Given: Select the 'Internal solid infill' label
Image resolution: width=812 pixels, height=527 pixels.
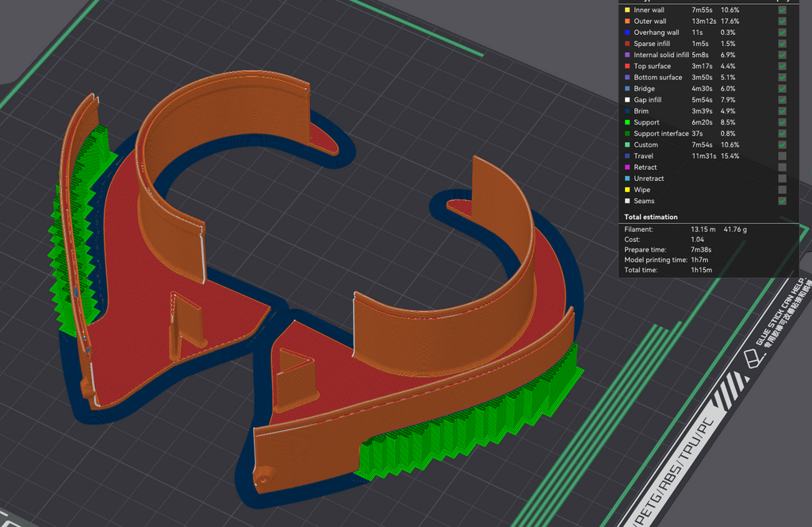Looking at the screenshot, I should pos(661,55).
